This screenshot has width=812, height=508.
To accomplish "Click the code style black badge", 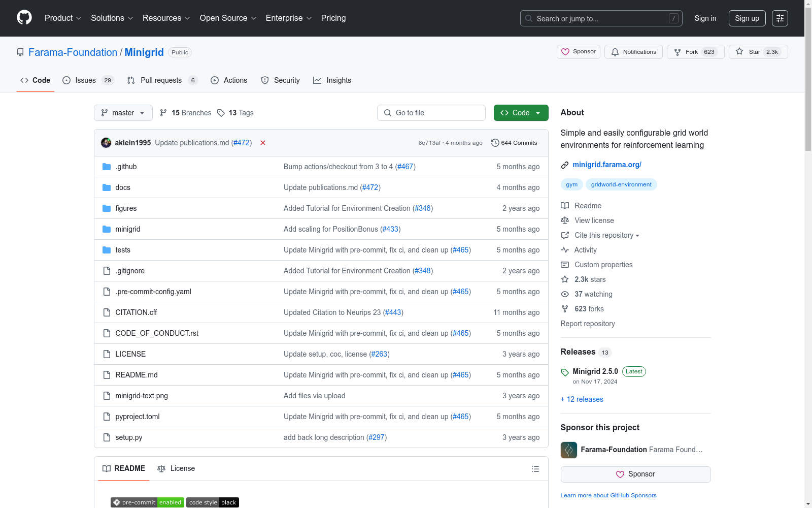I will pyautogui.click(x=213, y=502).
